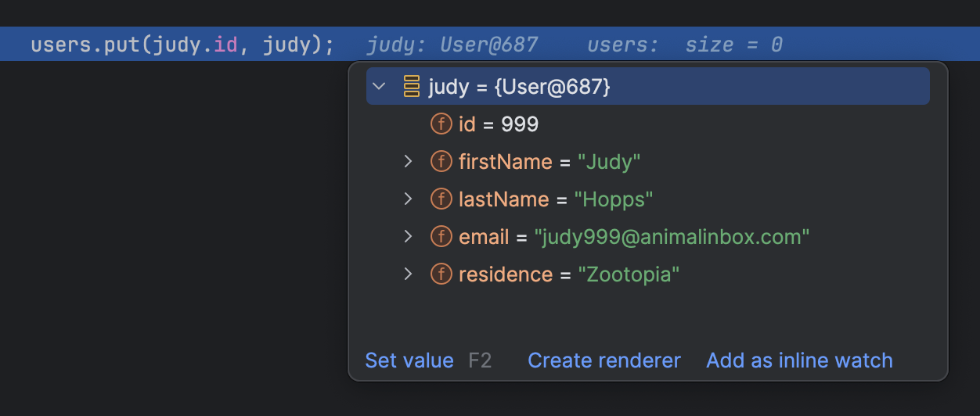Viewport: 980px width, 416px height.
Task: Expand the email field
Action: [408, 236]
